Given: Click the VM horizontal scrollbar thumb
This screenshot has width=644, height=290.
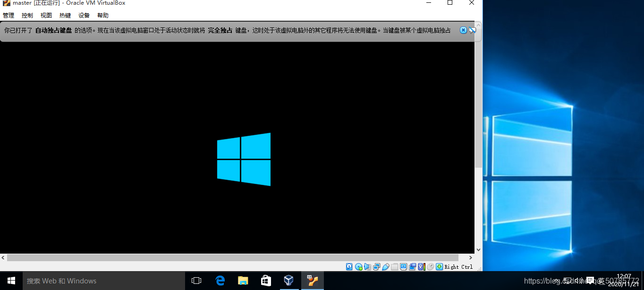Looking at the screenshot, I should pyautogui.click(x=232, y=257).
